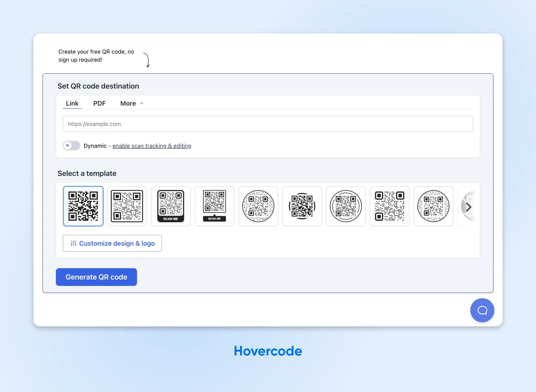Viewport: 536px width, 392px height.
Task: Open enable scan tracking & editing link
Action: coord(152,146)
